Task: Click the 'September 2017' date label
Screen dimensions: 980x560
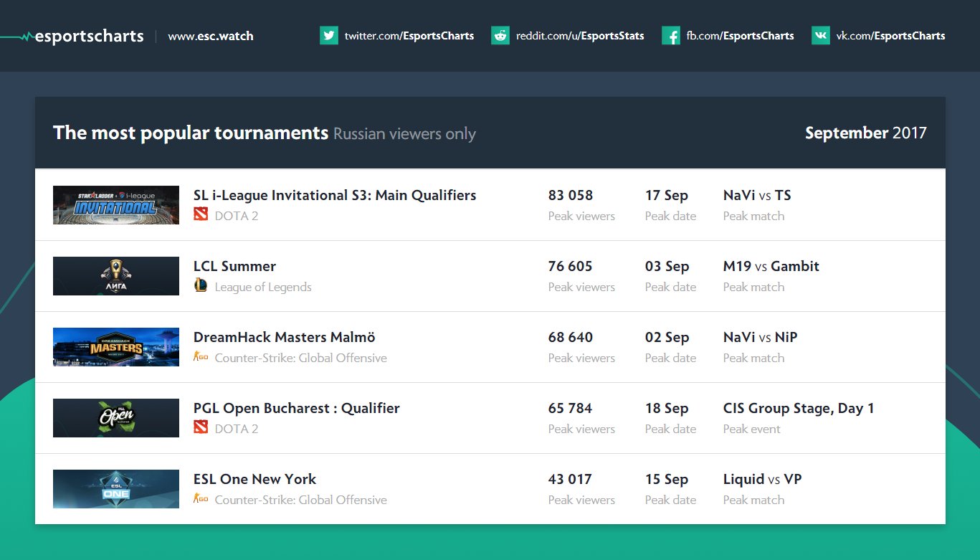Action: [866, 133]
